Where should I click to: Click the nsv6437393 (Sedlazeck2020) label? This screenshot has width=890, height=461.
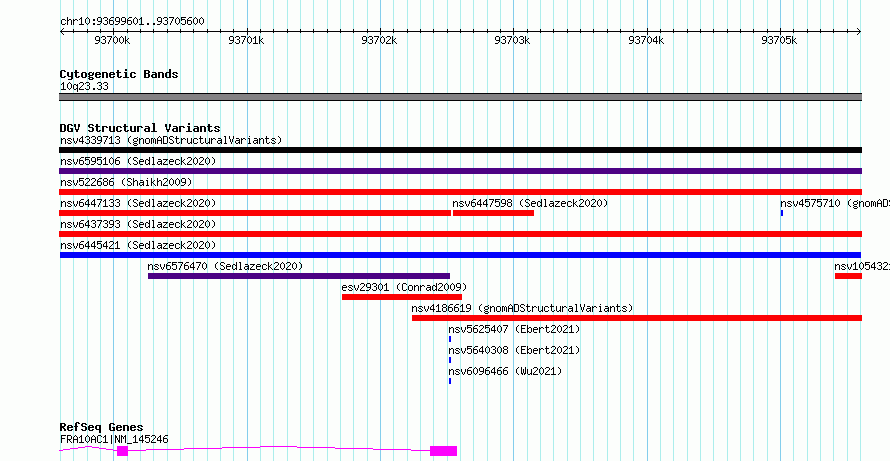(x=138, y=224)
